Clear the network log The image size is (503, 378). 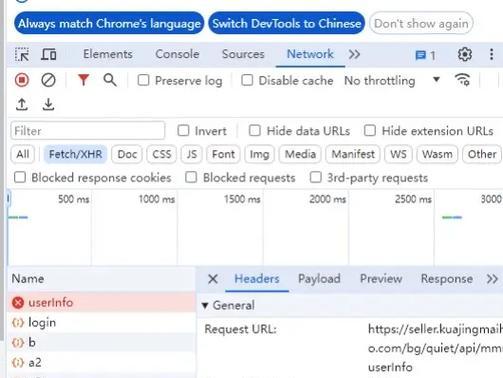pyautogui.click(x=48, y=80)
